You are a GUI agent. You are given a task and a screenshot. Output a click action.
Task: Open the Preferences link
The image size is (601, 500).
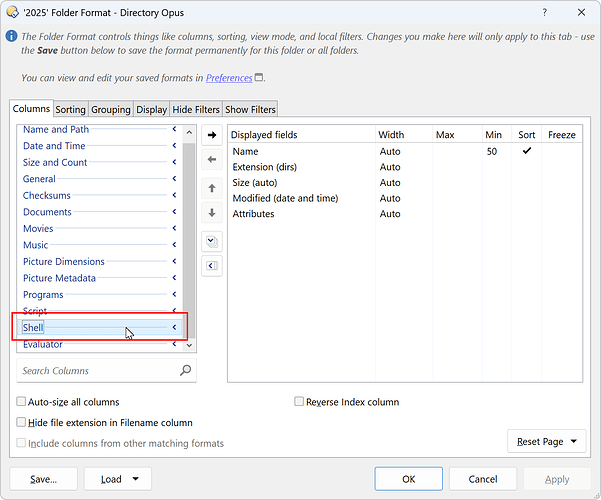(229, 78)
